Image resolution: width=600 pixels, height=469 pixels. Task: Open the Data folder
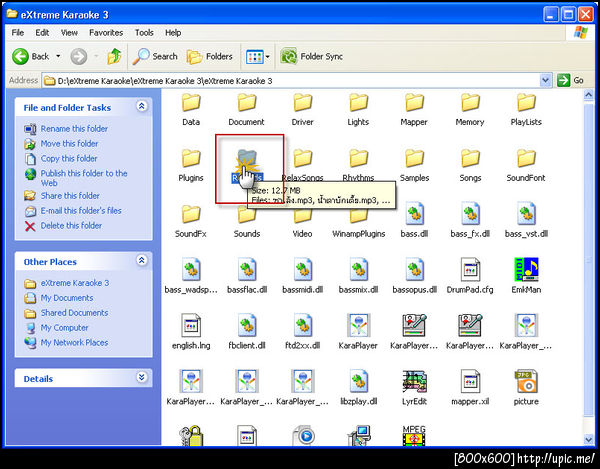[191, 109]
